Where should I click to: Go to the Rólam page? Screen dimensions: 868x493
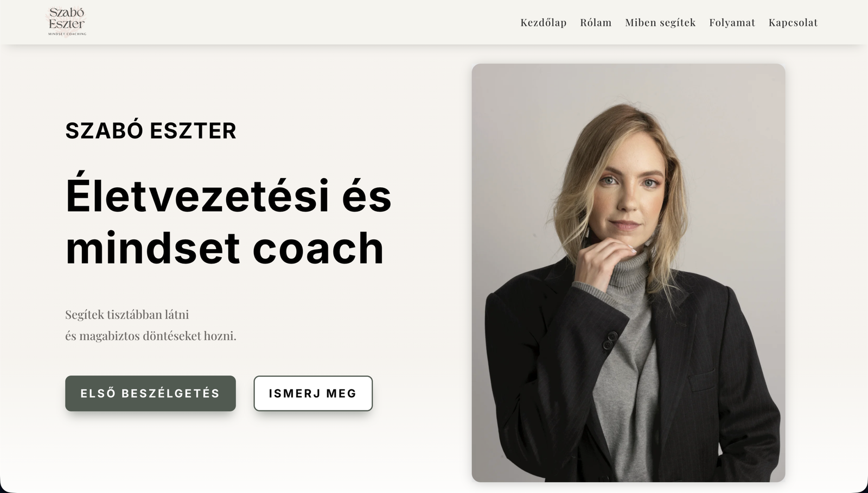(x=596, y=22)
